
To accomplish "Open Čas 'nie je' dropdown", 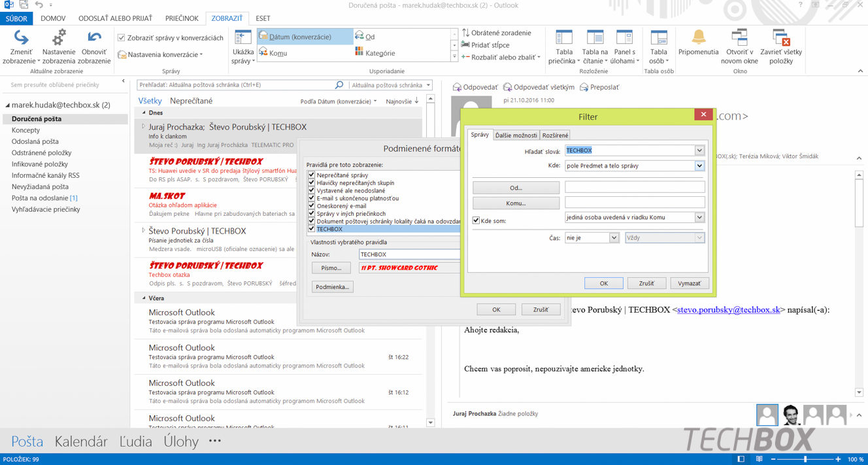I will (614, 238).
